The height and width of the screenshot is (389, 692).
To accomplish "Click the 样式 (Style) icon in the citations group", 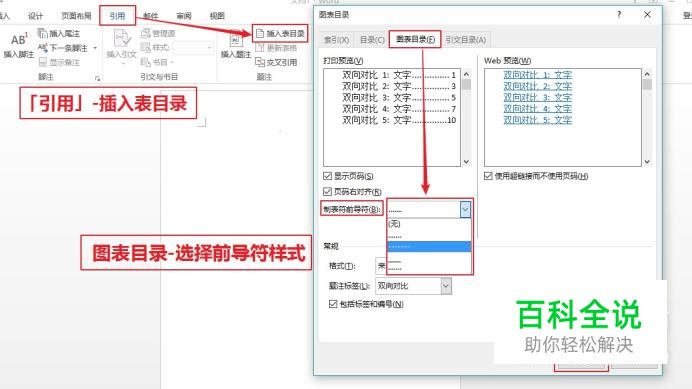I will point(145,48).
